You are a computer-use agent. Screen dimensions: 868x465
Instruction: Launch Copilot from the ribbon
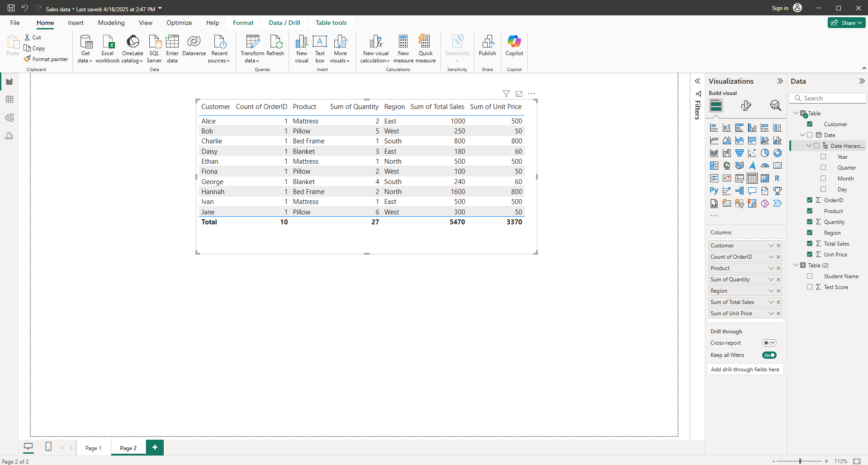[514, 46]
